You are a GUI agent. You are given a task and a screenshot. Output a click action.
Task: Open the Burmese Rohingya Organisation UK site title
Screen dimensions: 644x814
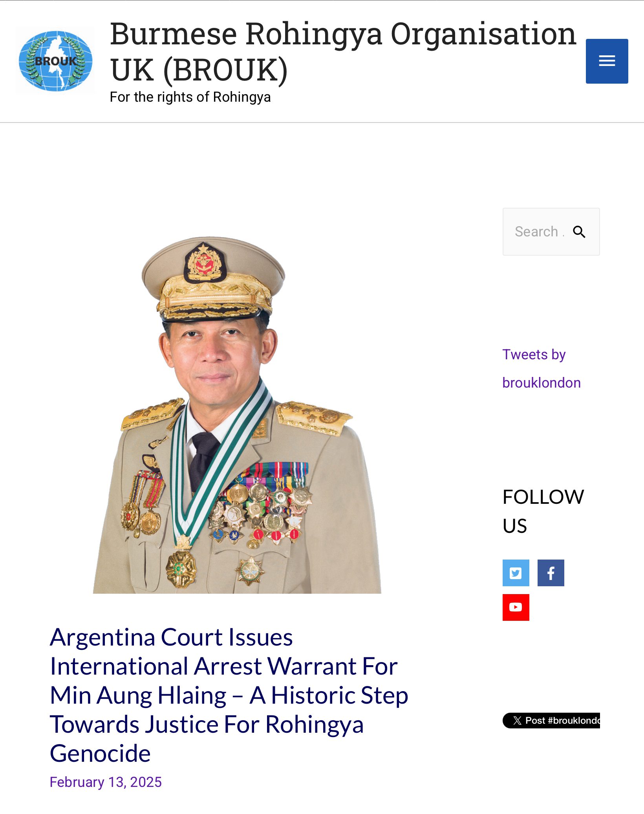coord(343,51)
